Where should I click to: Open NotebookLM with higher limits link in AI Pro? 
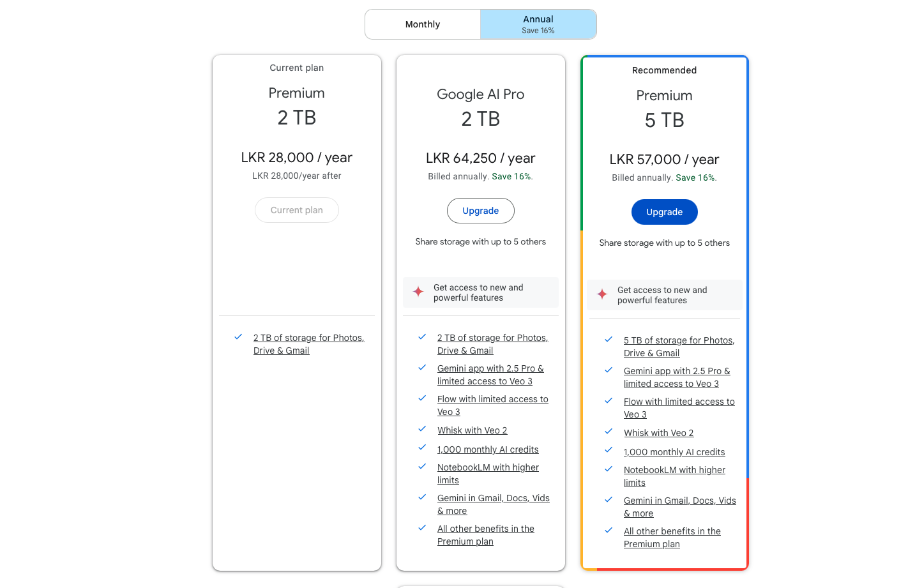[488, 474]
